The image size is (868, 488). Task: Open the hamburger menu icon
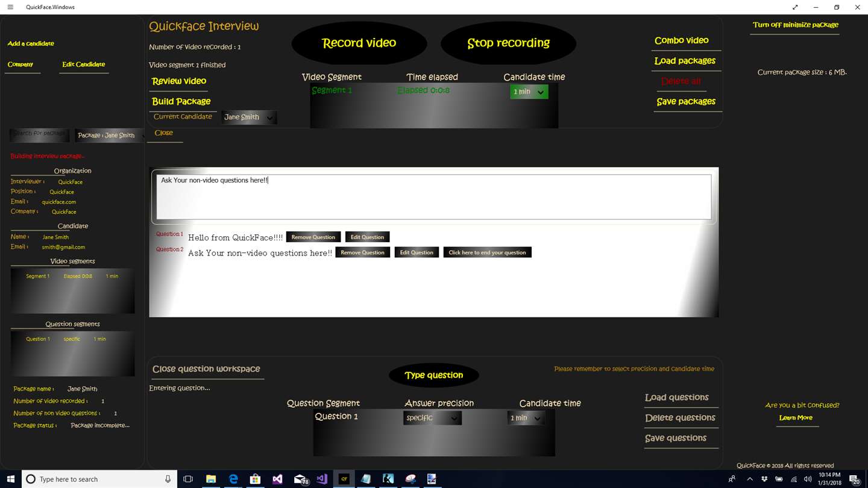tap(10, 7)
